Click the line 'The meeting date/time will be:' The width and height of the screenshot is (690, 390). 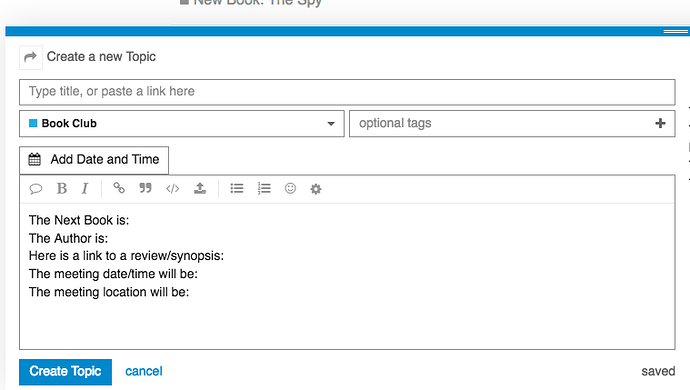114,274
